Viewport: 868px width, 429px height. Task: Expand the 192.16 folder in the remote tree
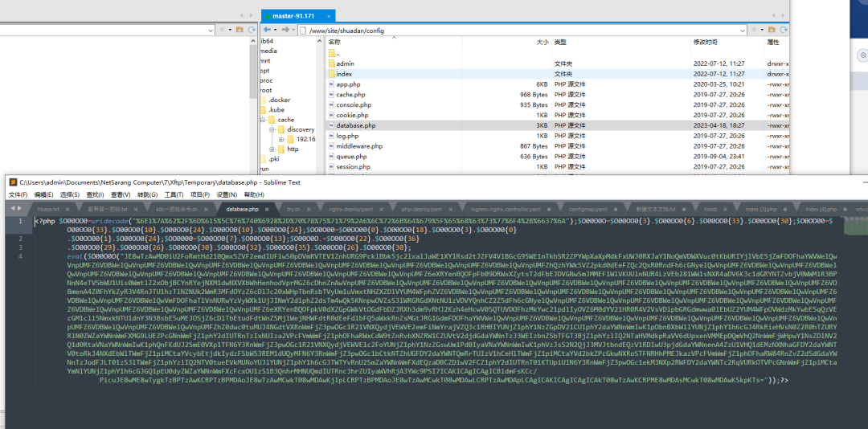(280, 140)
